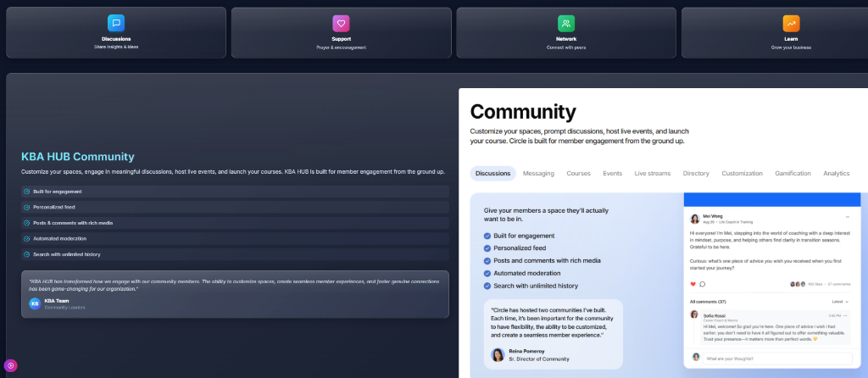Click the 'What are your thoughts?' input
Image resolution: width=868 pixels, height=378 pixels.
click(x=777, y=359)
